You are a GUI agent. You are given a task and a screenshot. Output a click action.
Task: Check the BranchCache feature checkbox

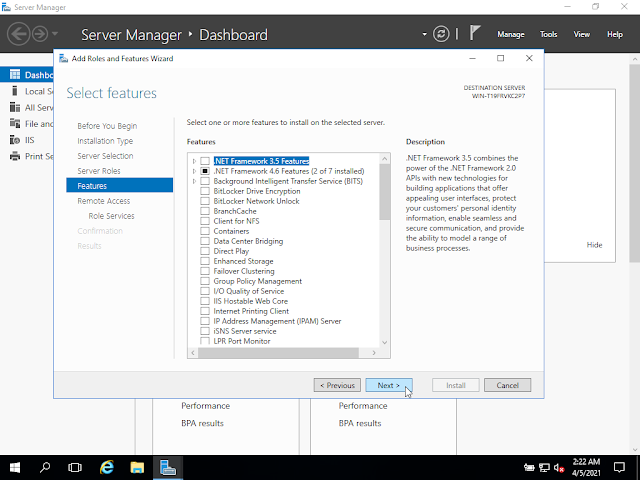click(205, 211)
